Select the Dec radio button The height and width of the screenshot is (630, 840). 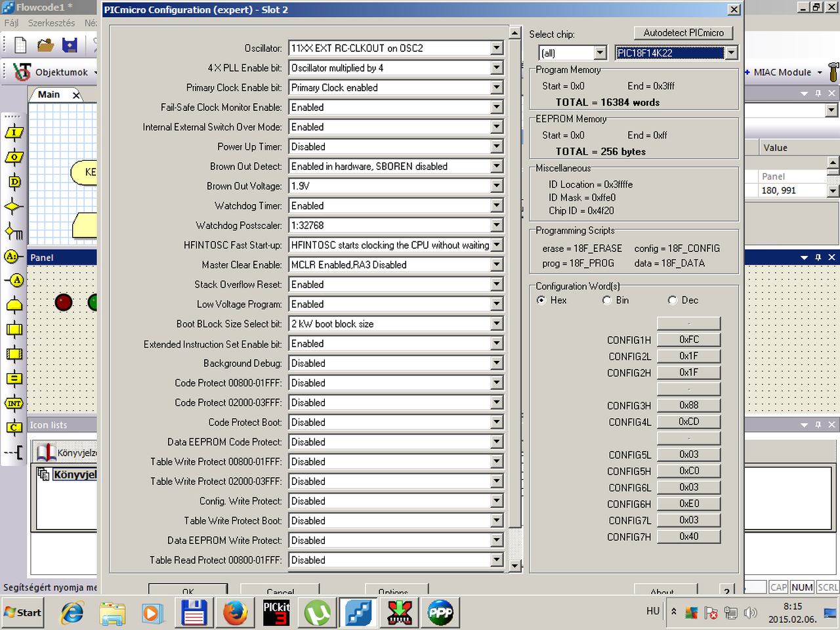coord(673,300)
